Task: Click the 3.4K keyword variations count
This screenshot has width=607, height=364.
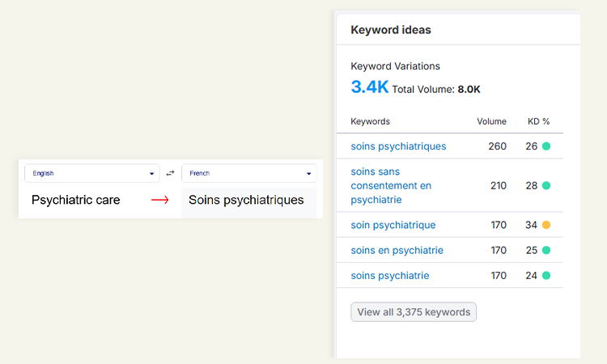Action: (x=369, y=87)
